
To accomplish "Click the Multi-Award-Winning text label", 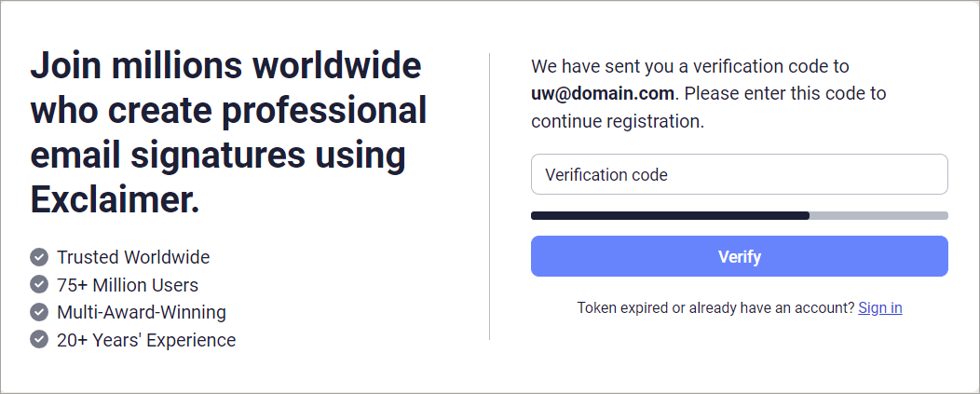I will [142, 312].
